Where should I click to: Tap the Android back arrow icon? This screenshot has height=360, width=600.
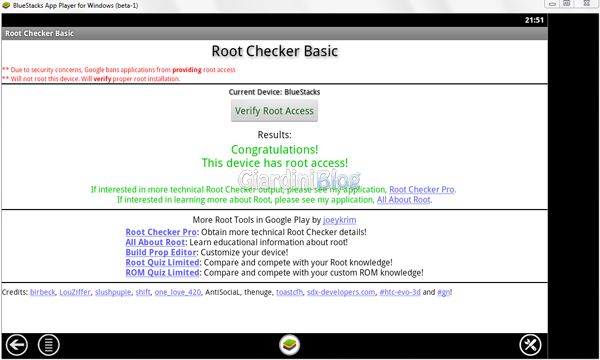tap(16, 345)
